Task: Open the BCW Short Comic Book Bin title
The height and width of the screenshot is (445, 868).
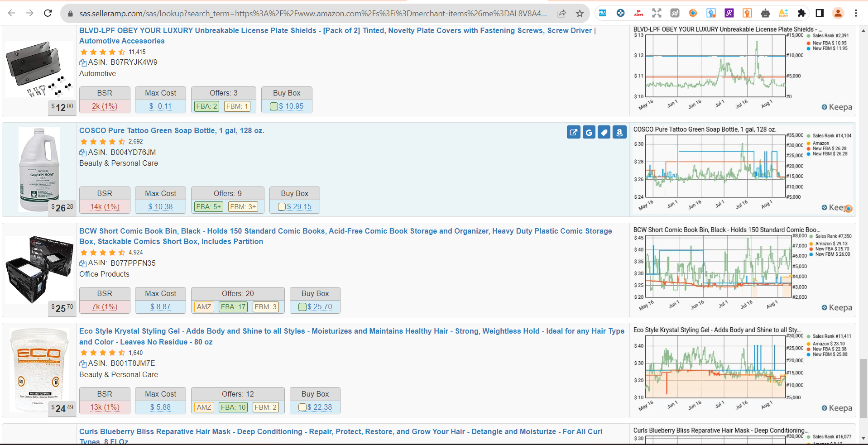Action: pos(345,236)
